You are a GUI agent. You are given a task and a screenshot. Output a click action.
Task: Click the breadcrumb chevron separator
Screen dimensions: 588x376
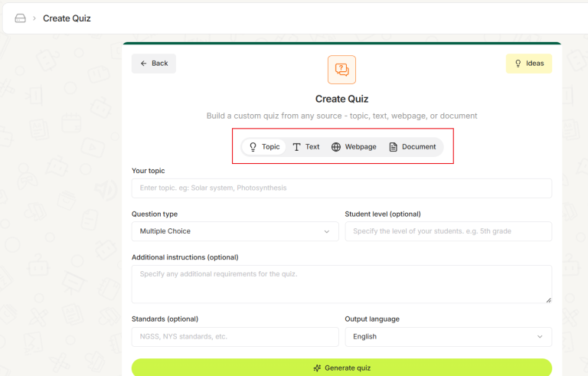34,18
